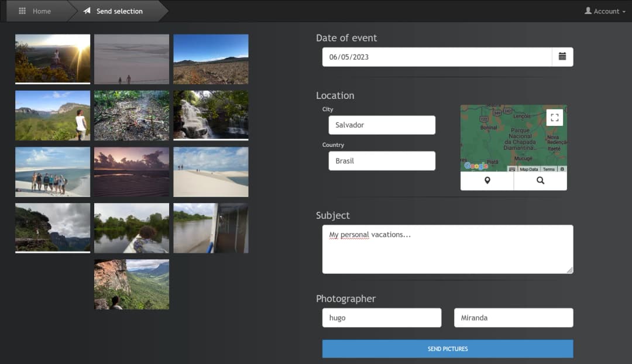Click the Send selection paper plane icon
The width and height of the screenshot is (632, 364).
(87, 11)
